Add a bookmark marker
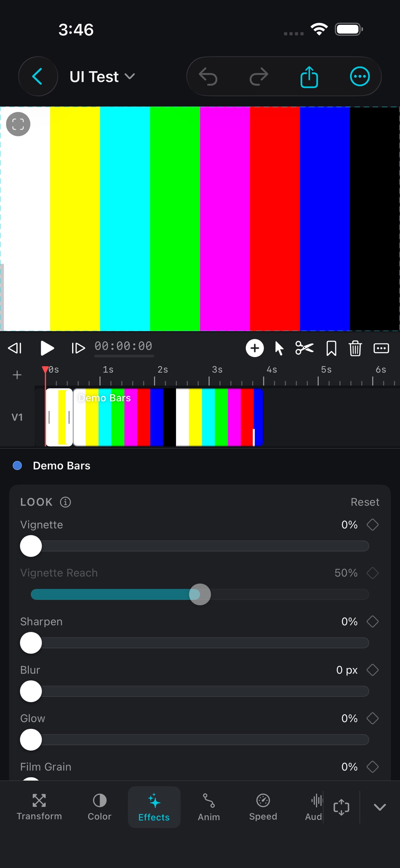Viewport: 400px width, 868px height. [x=331, y=348]
